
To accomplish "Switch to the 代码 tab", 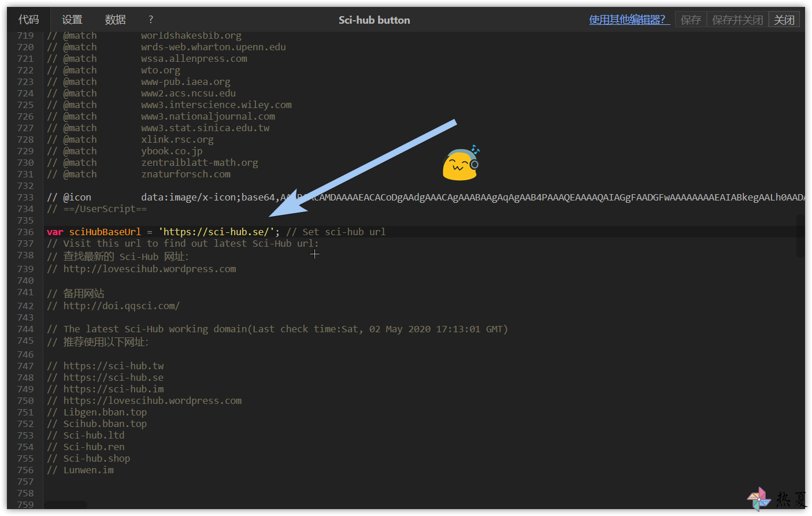I will [28, 20].
